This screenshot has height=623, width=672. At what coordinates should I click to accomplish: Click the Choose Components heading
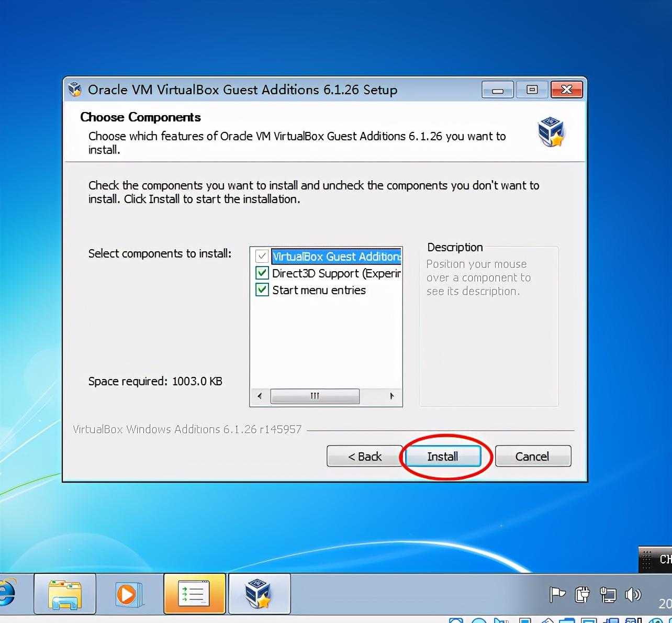pyautogui.click(x=140, y=117)
